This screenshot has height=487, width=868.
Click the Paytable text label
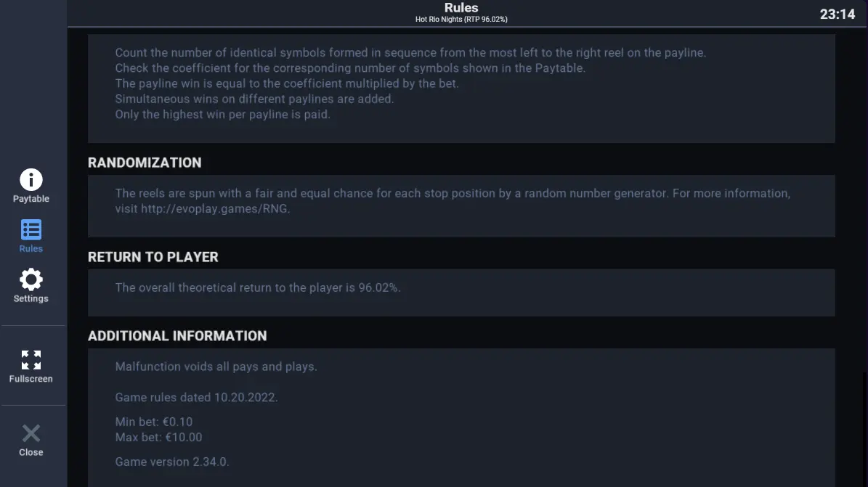pos(31,199)
